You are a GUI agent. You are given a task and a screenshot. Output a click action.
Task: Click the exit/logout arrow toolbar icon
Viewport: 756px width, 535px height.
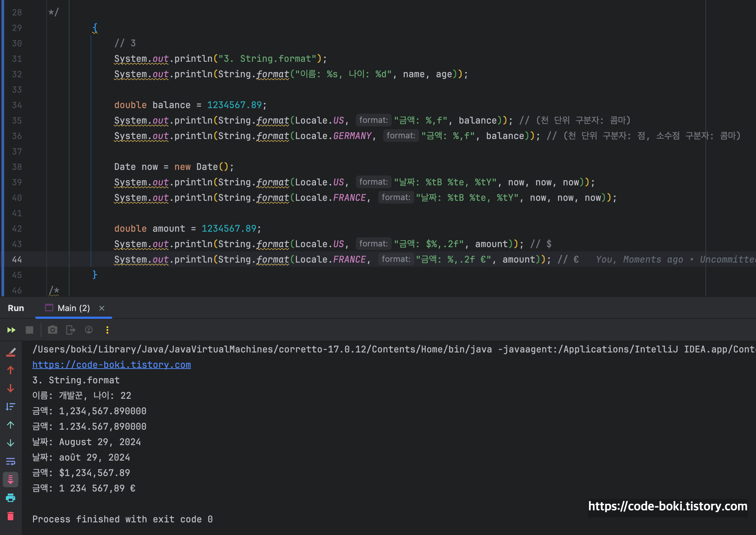[71, 330]
